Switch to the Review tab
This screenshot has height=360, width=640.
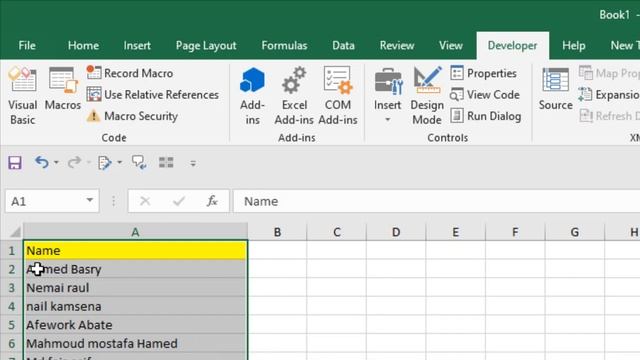tap(397, 45)
